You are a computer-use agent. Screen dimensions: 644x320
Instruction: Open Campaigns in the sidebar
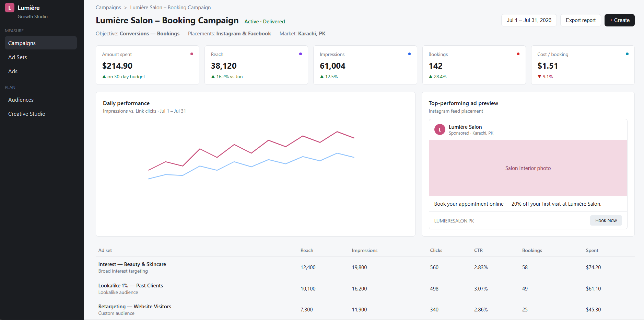point(41,43)
